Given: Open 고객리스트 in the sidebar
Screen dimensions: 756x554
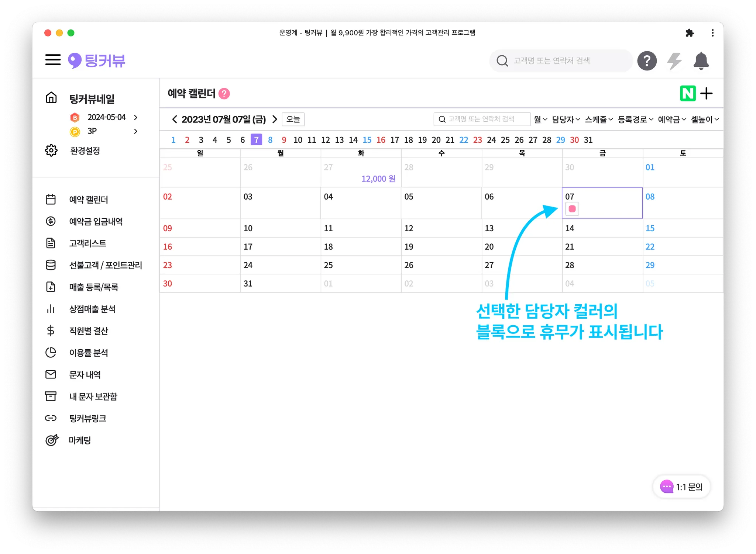Looking at the screenshot, I should (x=87, y=243).
